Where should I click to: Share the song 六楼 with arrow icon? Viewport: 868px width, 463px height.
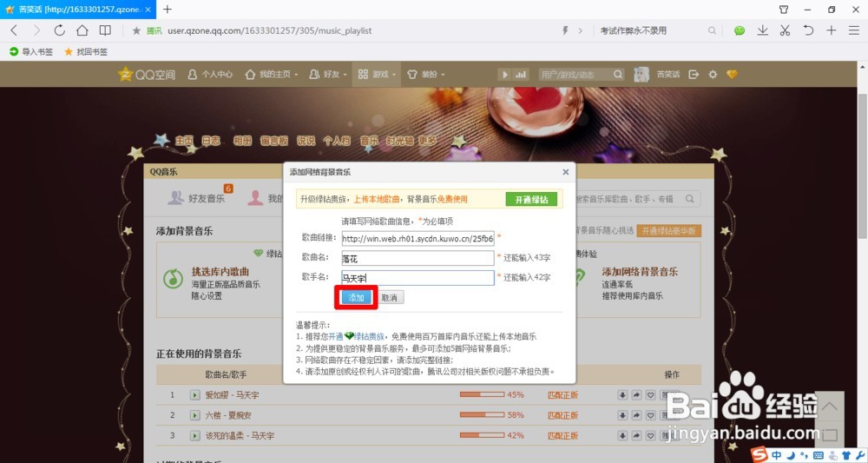tap(636, 415)
